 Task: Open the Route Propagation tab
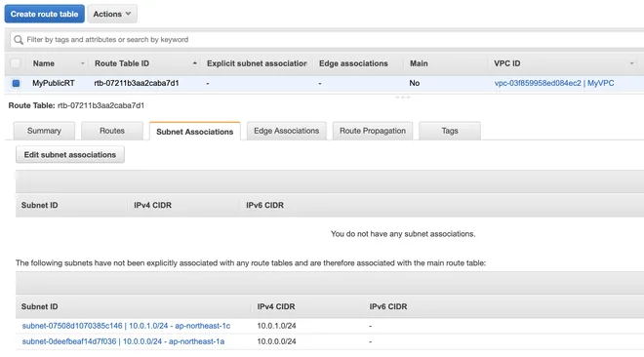pos(373,131)
